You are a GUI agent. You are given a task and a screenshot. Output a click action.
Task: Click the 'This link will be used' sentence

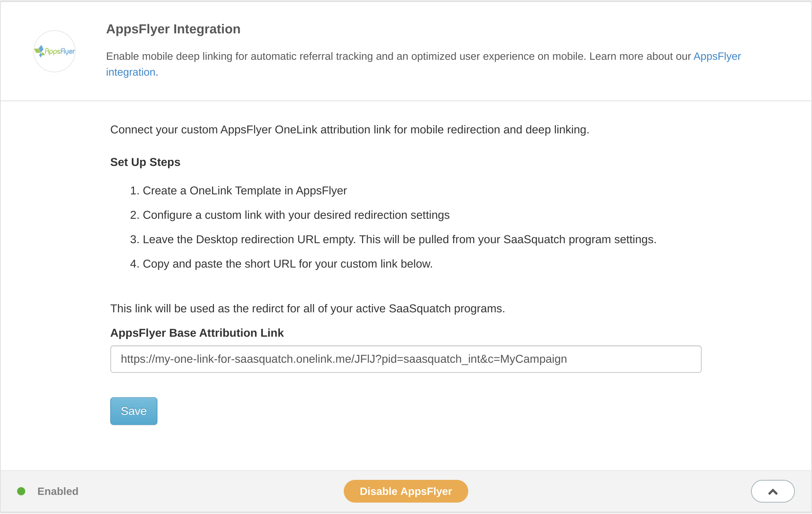(x=307, y=308)
